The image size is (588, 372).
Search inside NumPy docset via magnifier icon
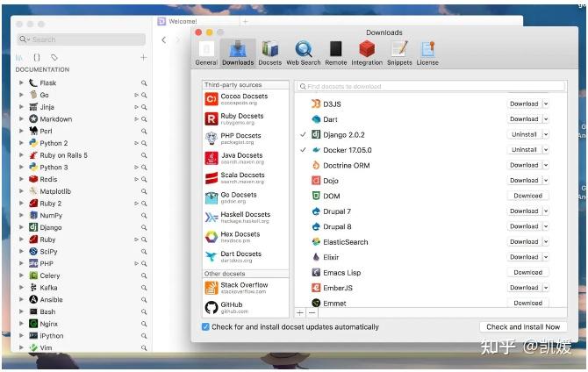click(144, 216)
